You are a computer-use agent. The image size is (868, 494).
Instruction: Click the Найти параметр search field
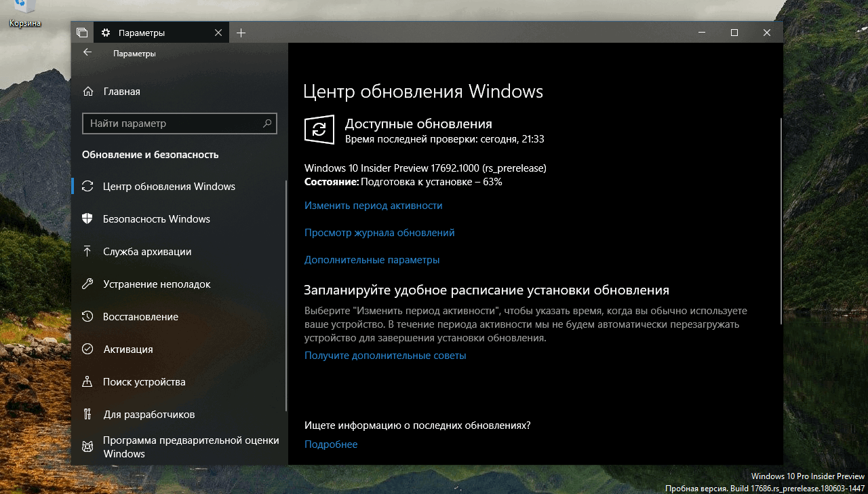[x=179, y=123]
